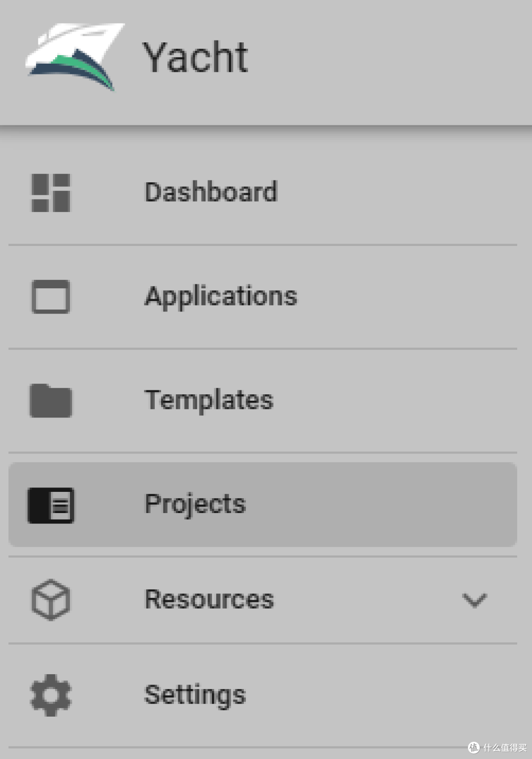Click blank header area right of Yacht title
Screen dimensions: 532x759
pyautogui.click(x=394, y=59)
